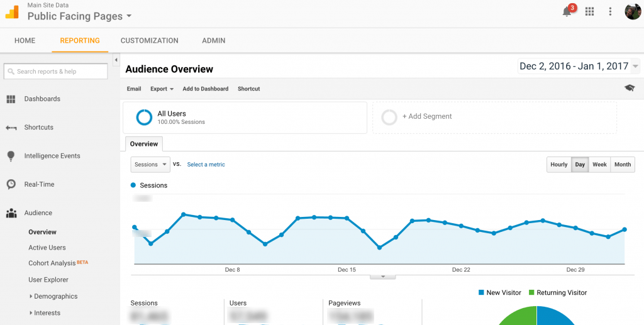This screenshot has width=644, height=325.
Task: Click the chart's bottom collapse handle
Action: (x=382, y=277)
